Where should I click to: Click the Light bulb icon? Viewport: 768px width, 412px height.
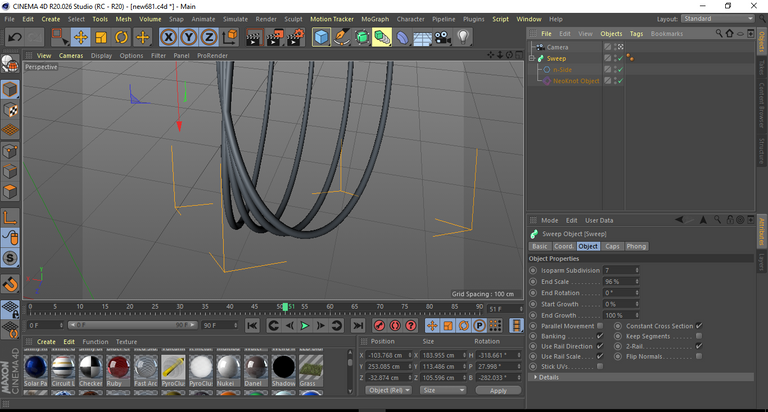[x=463, y=37]
